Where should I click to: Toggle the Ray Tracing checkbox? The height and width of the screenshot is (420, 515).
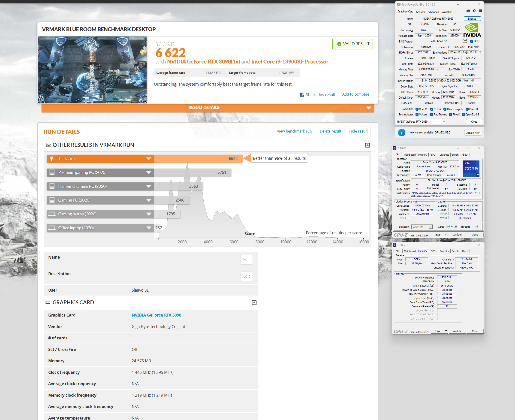(x=431, y=115)
